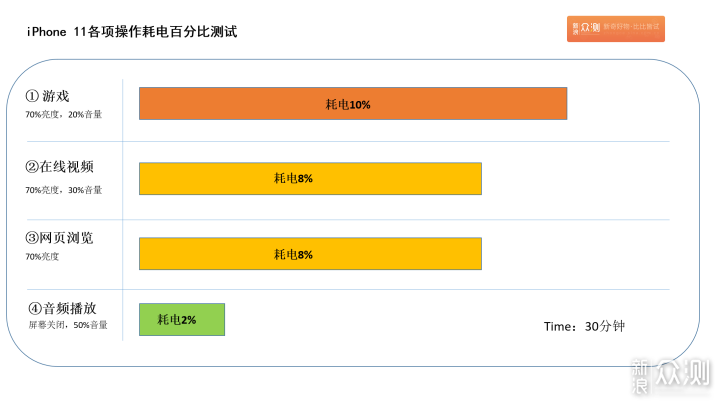
Task: Click the 70%亮度，20%音量 subtitle under 游戏
Action: (64, 115)
